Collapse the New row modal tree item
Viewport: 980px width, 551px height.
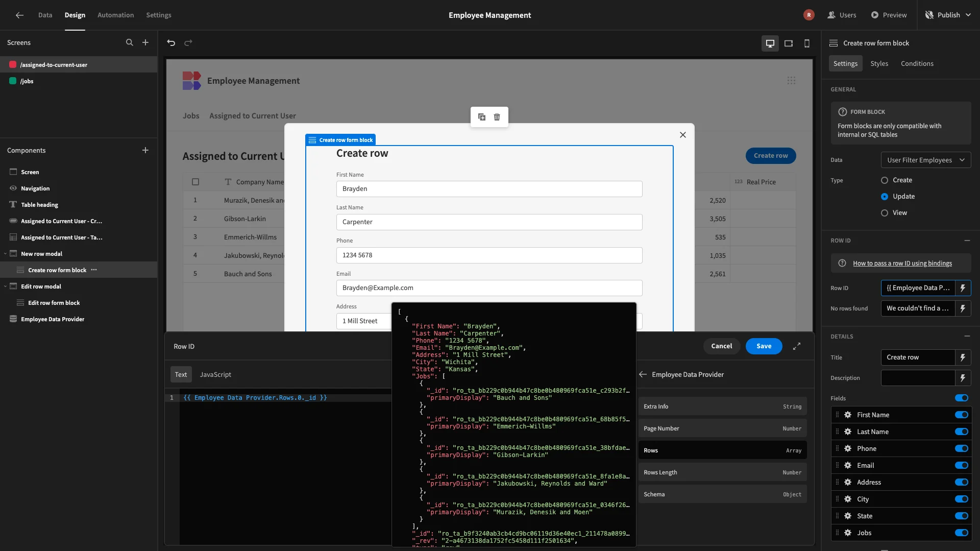pyautogui.click(x=5, y=254)
